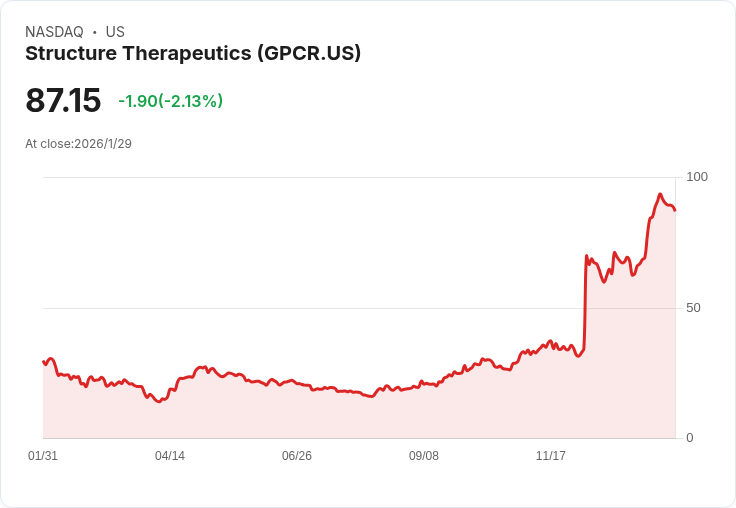
Task: Click the -1.90(-2.13%) change value
Action: pos(170,101)
